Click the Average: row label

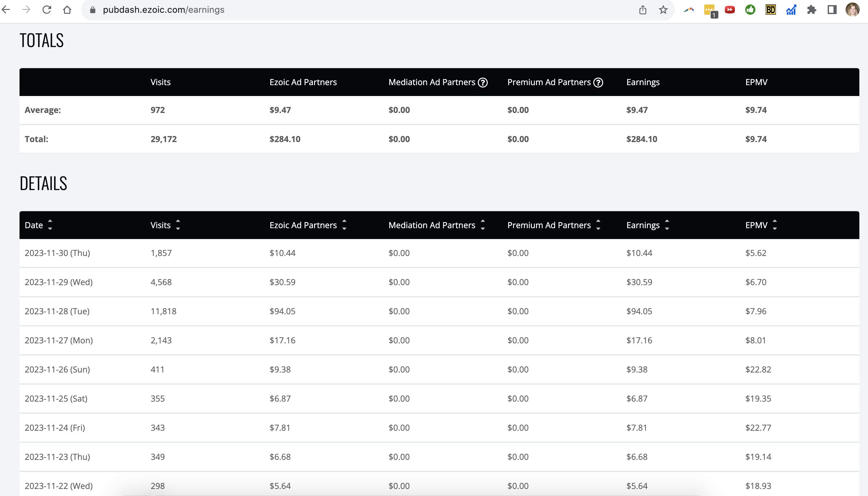click(43, 110)
